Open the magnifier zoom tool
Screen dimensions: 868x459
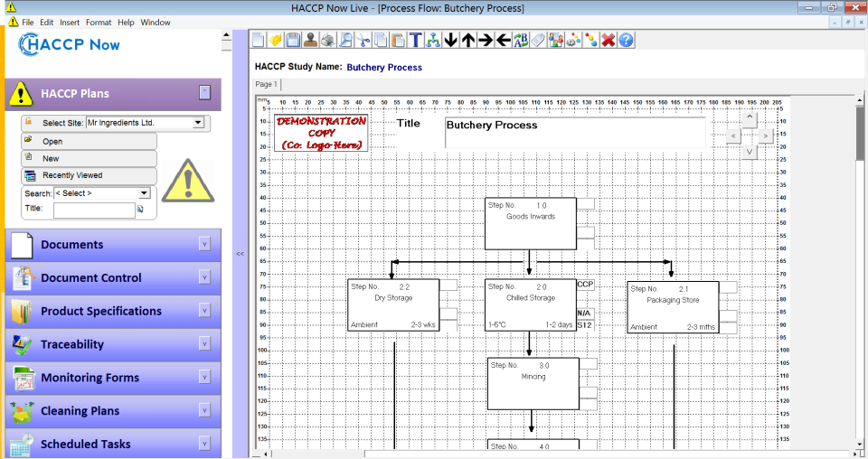[346, 40]
